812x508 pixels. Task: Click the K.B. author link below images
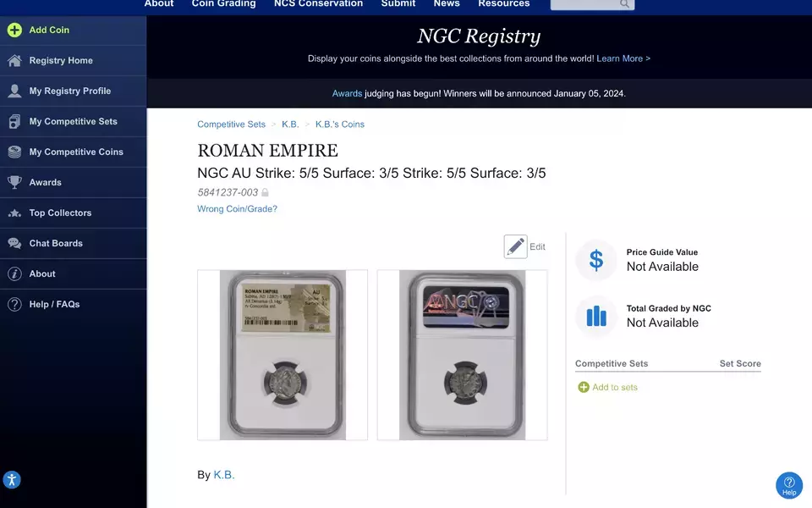click(223, 475)
